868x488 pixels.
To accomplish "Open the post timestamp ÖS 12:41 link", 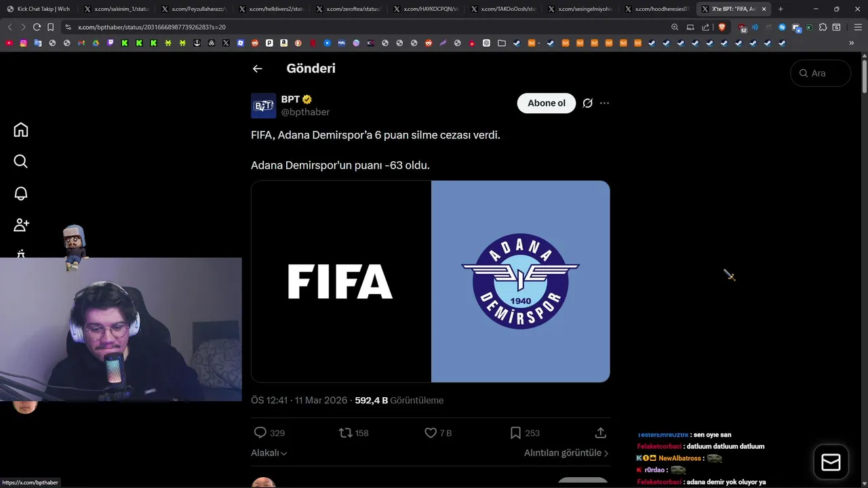I will coord(300,401).
